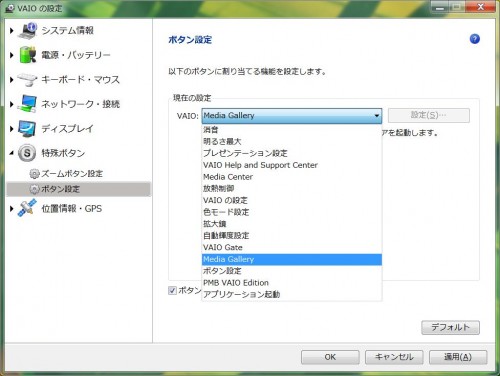The height and width of the screenshot is (376, 500).
Task: Collapse the 特殊ボタン tree node arrow
Action: [12, 153]
